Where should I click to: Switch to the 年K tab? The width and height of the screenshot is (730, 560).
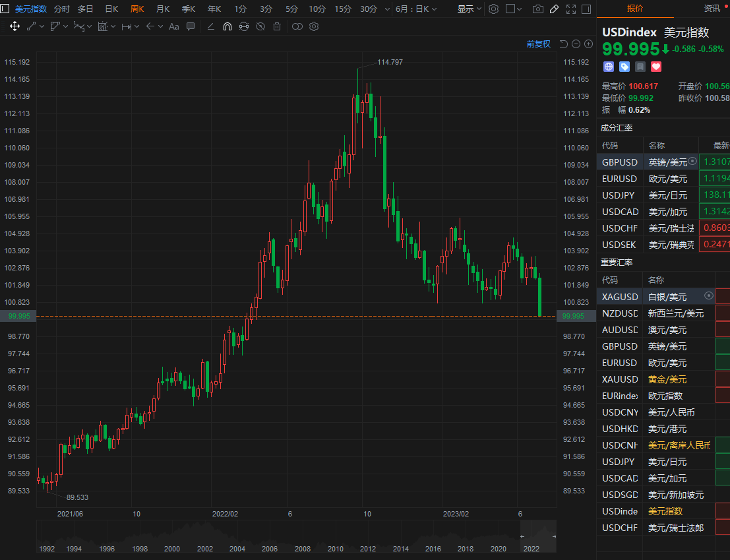(214, 9)
